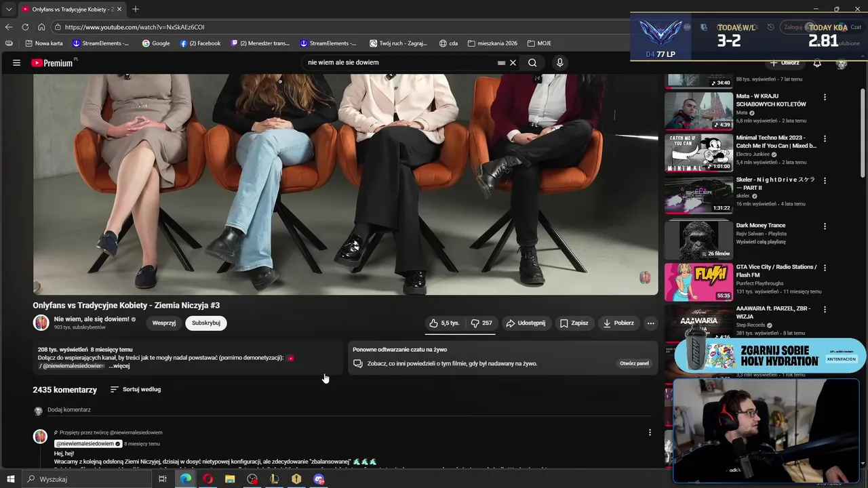This screenshot has width=868, height=488.
Task: Open channel avatar next to video title
Action: (x=41, y=323)
